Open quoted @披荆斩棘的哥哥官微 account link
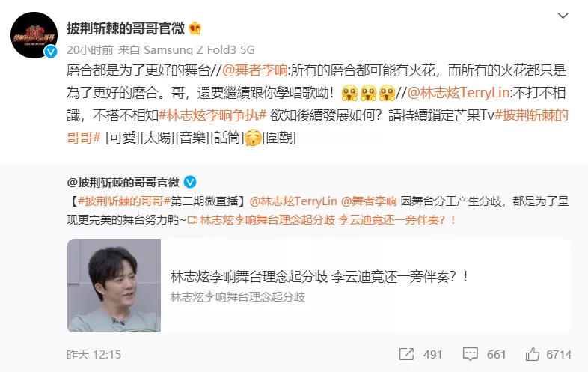588x372 pixels. click(x=123, y=183)
